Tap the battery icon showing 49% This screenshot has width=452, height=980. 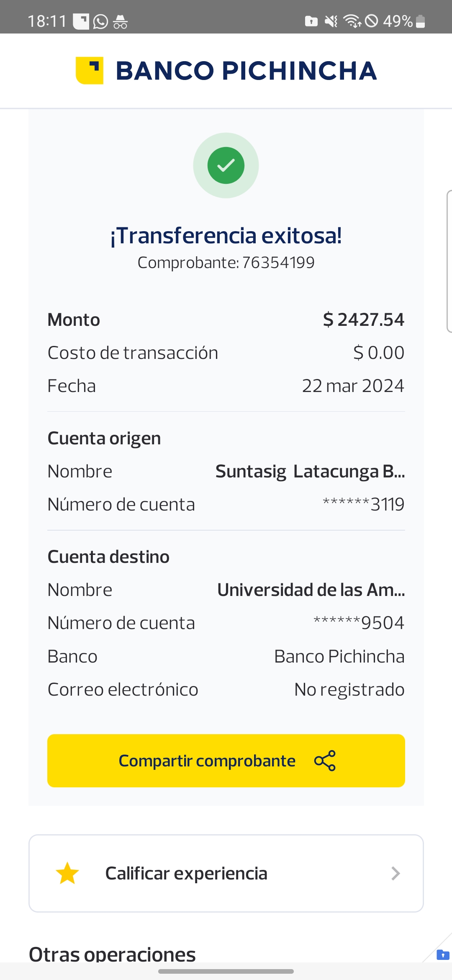coord(421,21)
